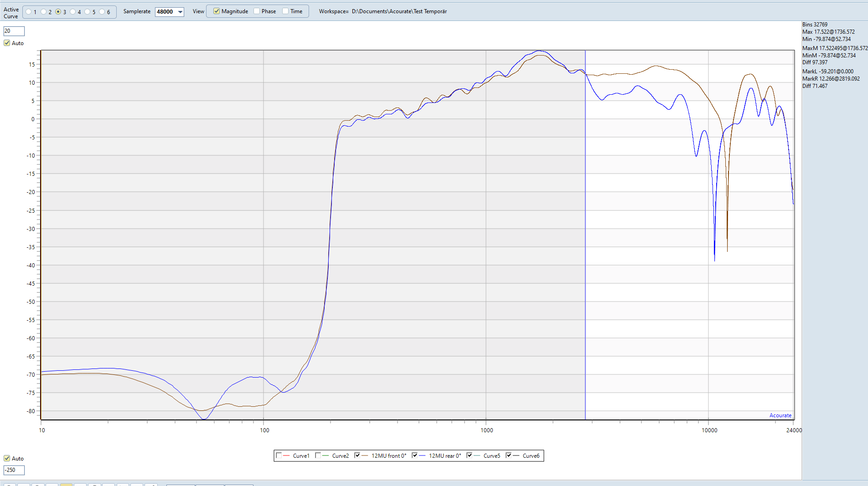The image size is (868, 486).
Task: Hide the 12MU front 0° curve
Action: click(x=357, y=455)
